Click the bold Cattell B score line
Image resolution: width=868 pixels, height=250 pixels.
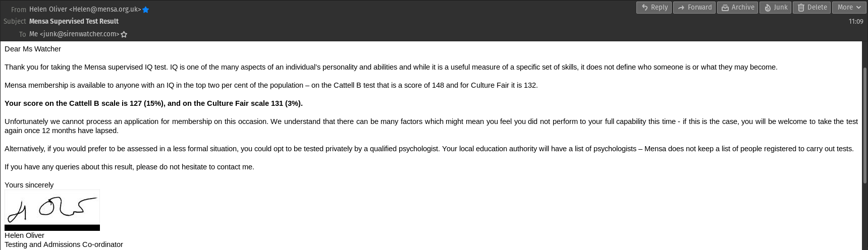pyautogui.click(x=153, y=103)
